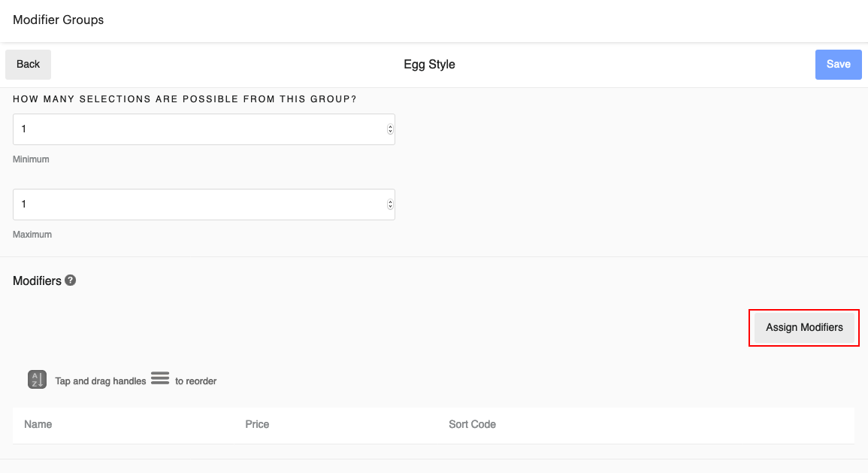Sort the table by Sort Code column
Image resolution: width=868 pixels, height=473 pixels.
pyautogui.click(x=472, y=424)
